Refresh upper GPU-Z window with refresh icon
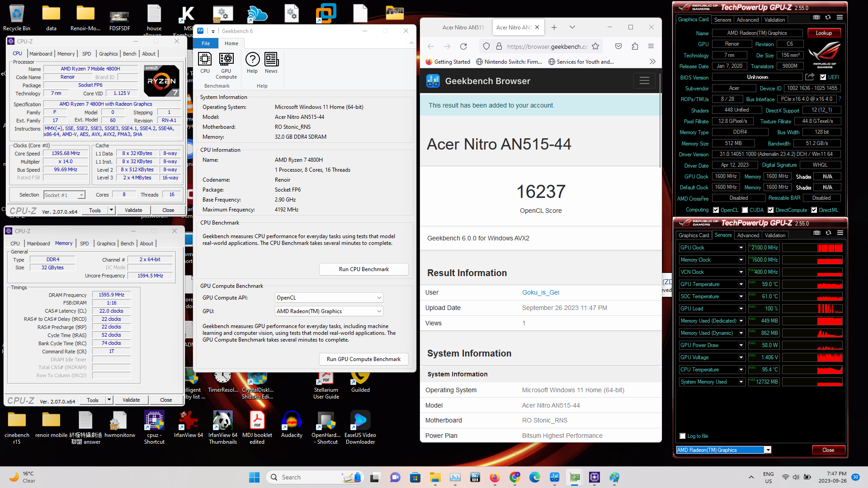This screenshot has height=488, width=868. (828, 18)
